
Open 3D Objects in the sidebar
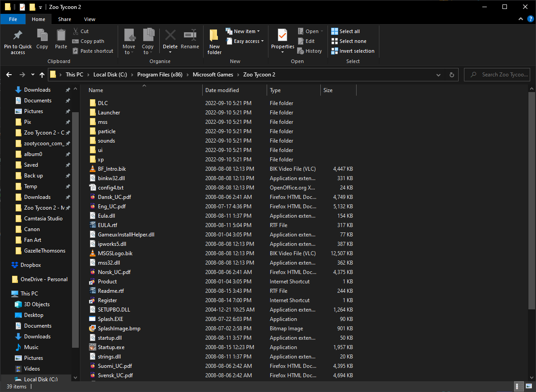[37, 304]
